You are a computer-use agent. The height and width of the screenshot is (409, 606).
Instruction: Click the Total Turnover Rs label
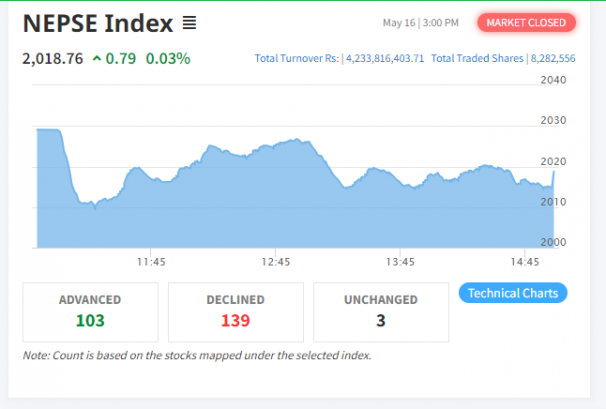point(298,59)
